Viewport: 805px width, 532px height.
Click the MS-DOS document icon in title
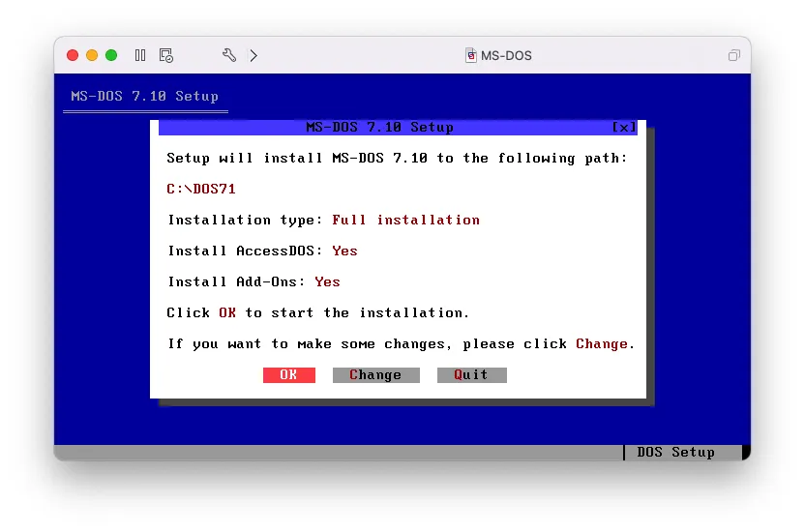click(x=470, y=55)
